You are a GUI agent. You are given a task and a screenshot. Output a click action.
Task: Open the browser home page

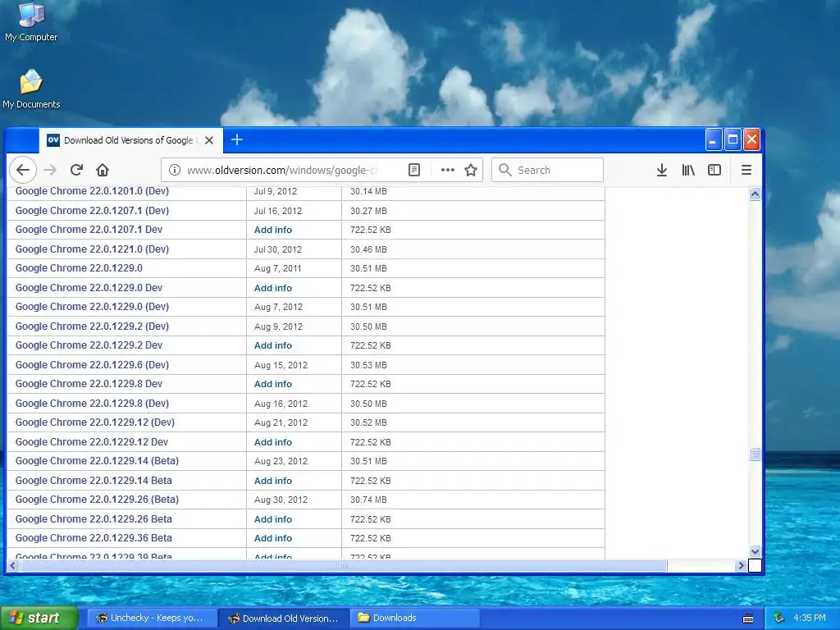tap(103, 171)
